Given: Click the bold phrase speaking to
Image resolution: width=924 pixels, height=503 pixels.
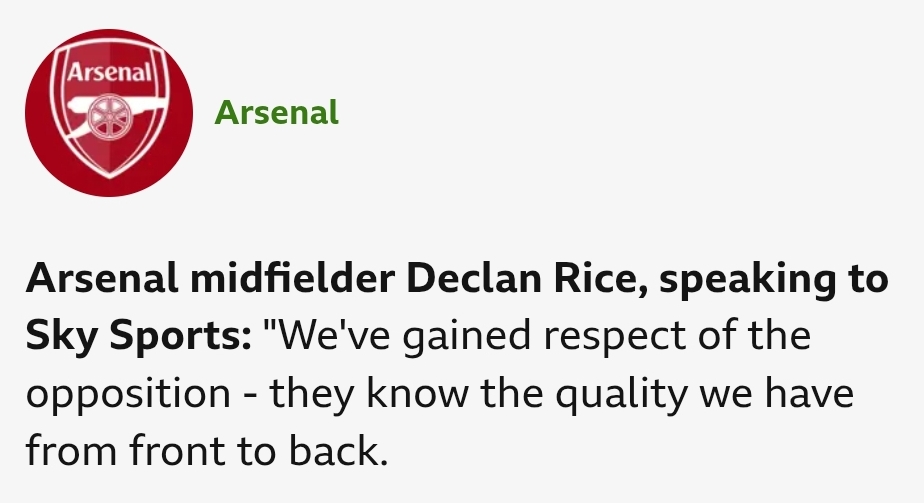Looking at the screenshot, I should [x=774, y=280].
